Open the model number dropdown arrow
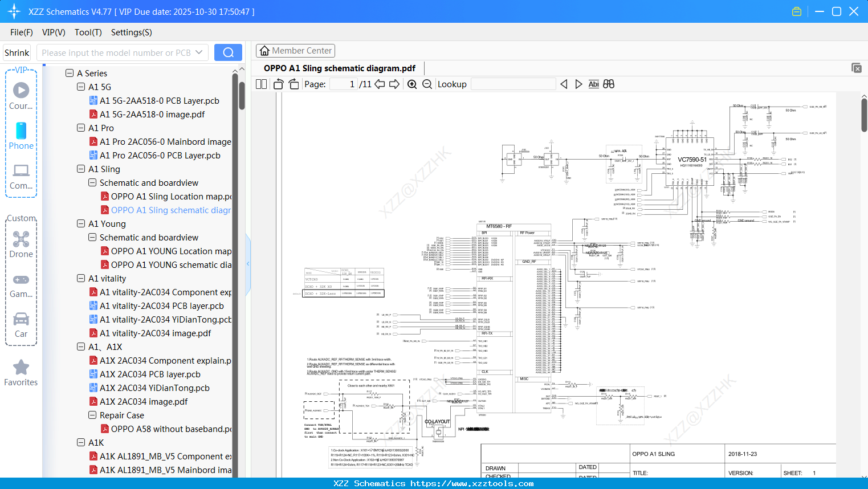 [x=199, y=52]
